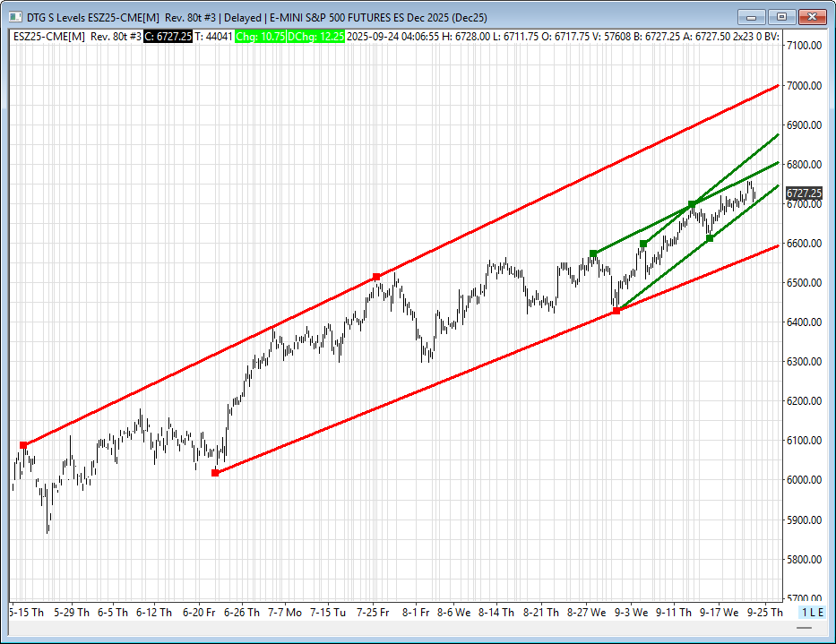Click the 6000.00 price axis label
The width and height of the screenshot is (836, 644).
(x=804, y=480)
